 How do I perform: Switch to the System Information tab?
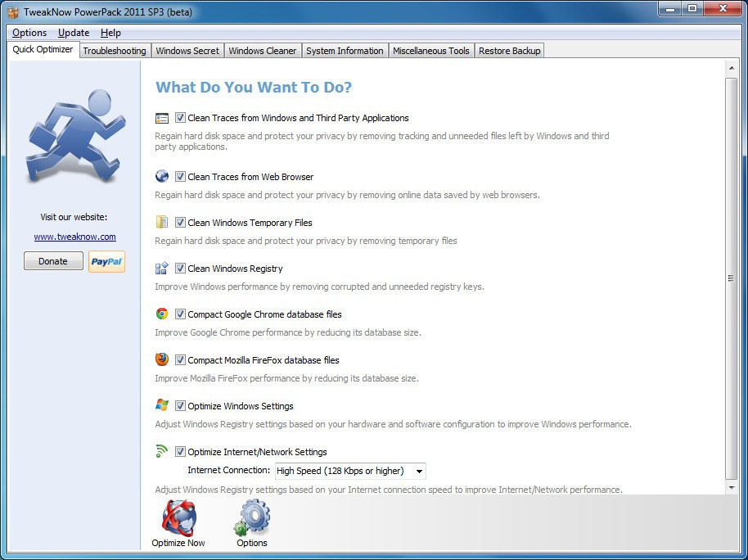[345, 51]
